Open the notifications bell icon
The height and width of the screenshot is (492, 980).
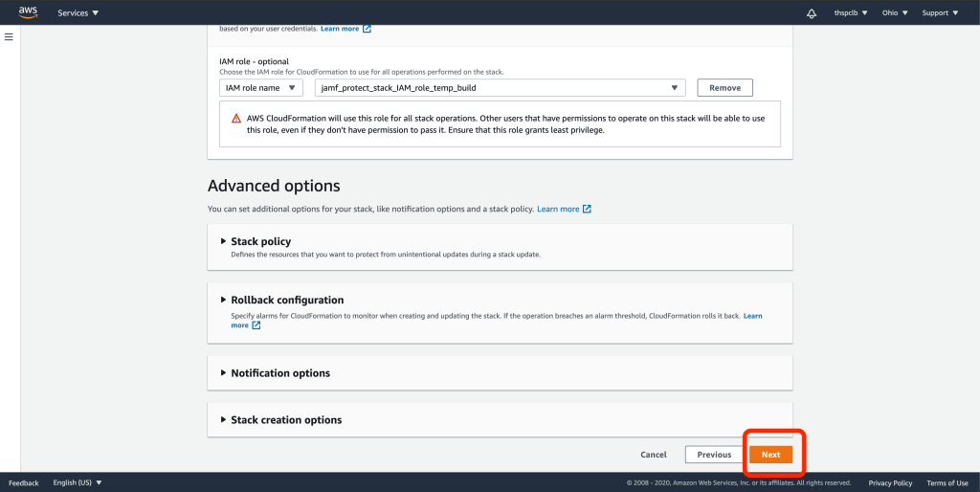[x=812, y=13]
